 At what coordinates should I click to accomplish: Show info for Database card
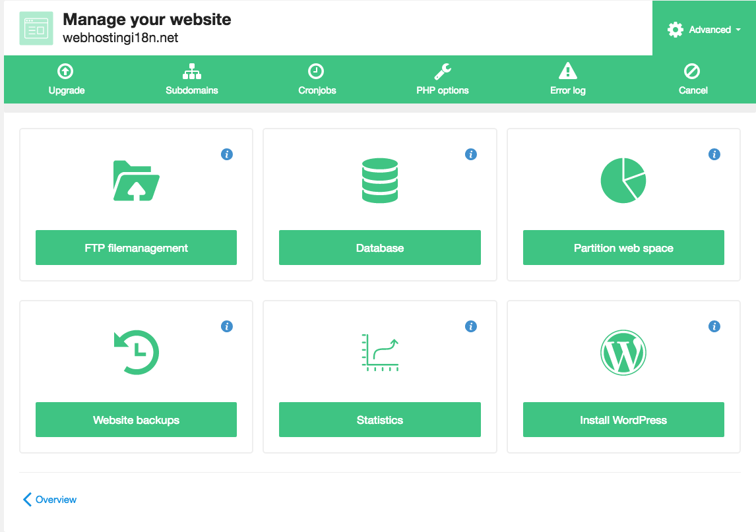tap(471, 154)
